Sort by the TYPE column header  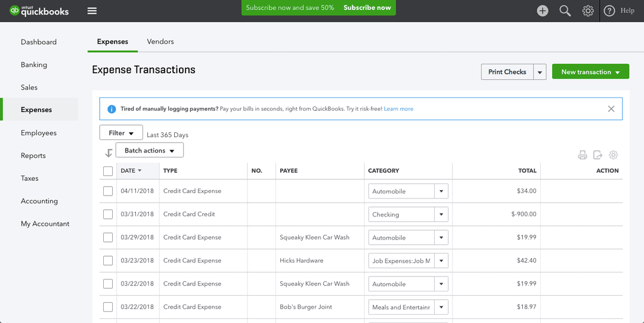[171, 170]
